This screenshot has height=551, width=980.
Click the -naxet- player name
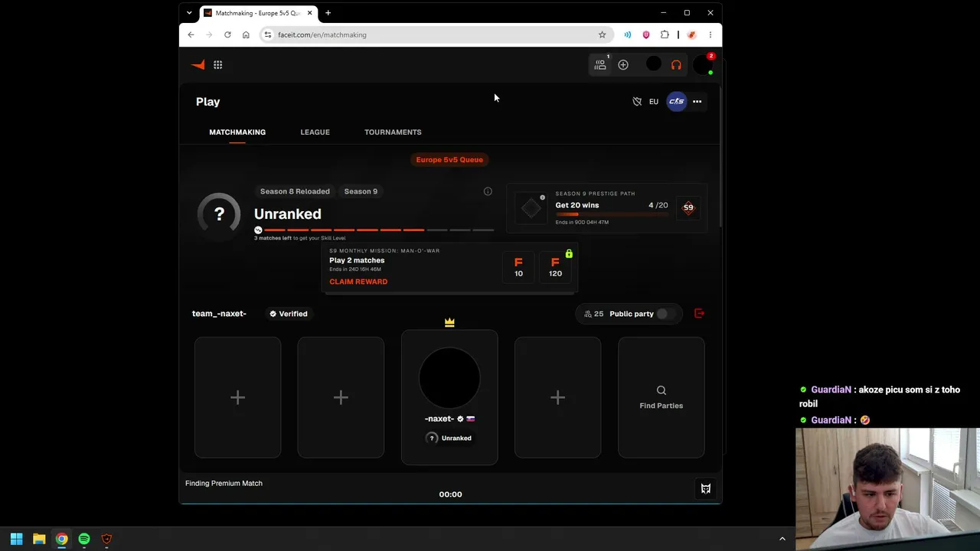pos(439,419)
